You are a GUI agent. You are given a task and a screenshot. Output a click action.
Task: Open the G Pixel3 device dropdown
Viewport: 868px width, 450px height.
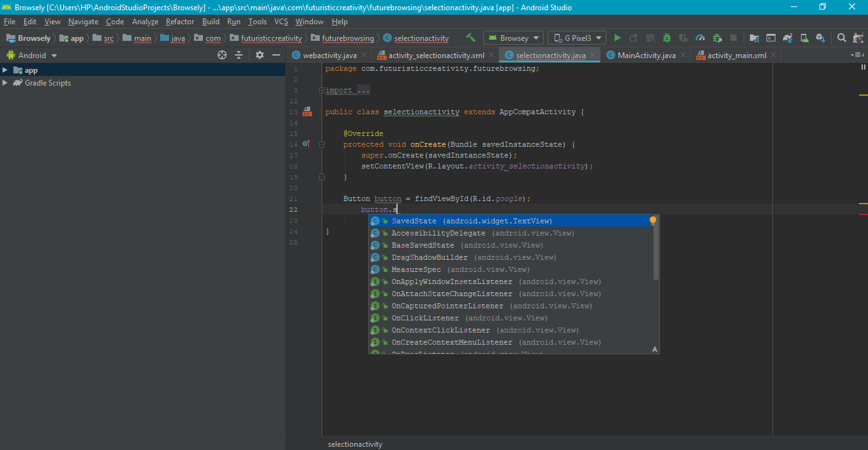coord(576,38)
